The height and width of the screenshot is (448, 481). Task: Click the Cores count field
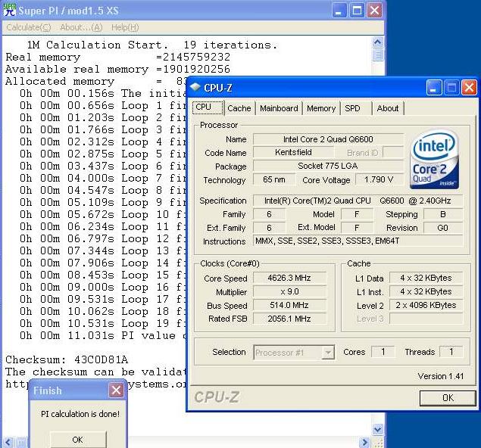click(x=383, y=351)
